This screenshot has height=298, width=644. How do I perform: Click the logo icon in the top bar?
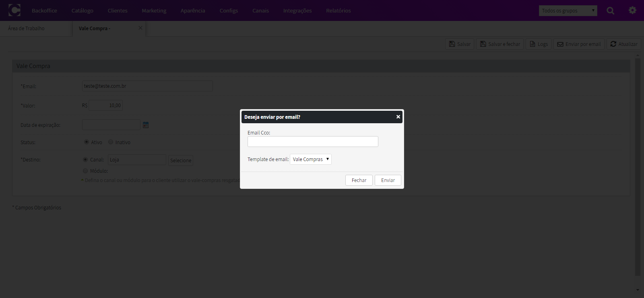14,10
